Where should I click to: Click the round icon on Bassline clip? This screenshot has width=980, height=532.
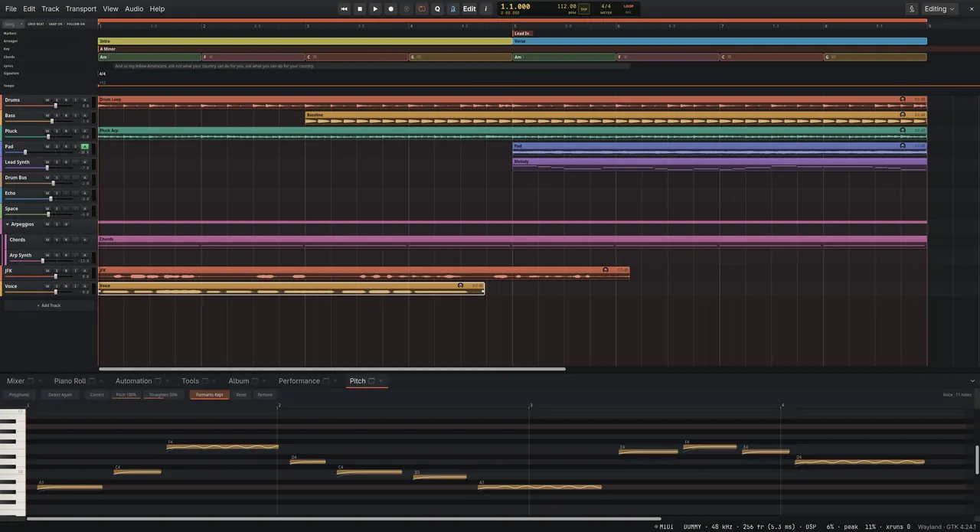tap(903, 115)
